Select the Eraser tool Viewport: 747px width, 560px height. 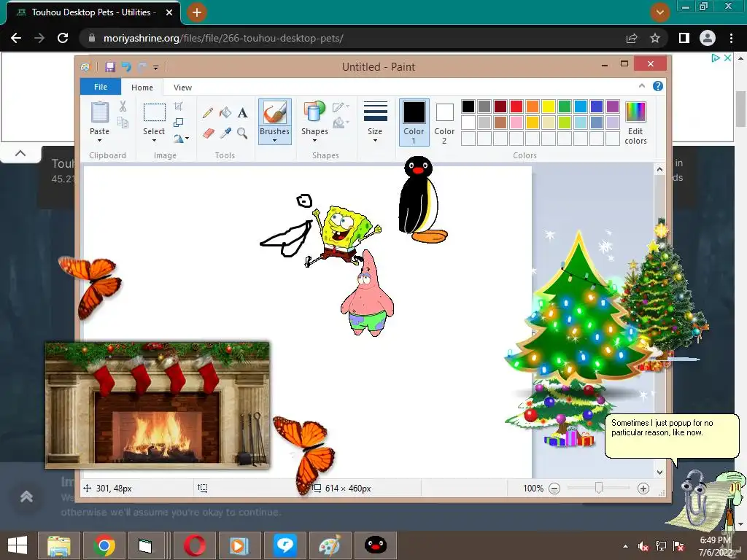pos(208,133)
